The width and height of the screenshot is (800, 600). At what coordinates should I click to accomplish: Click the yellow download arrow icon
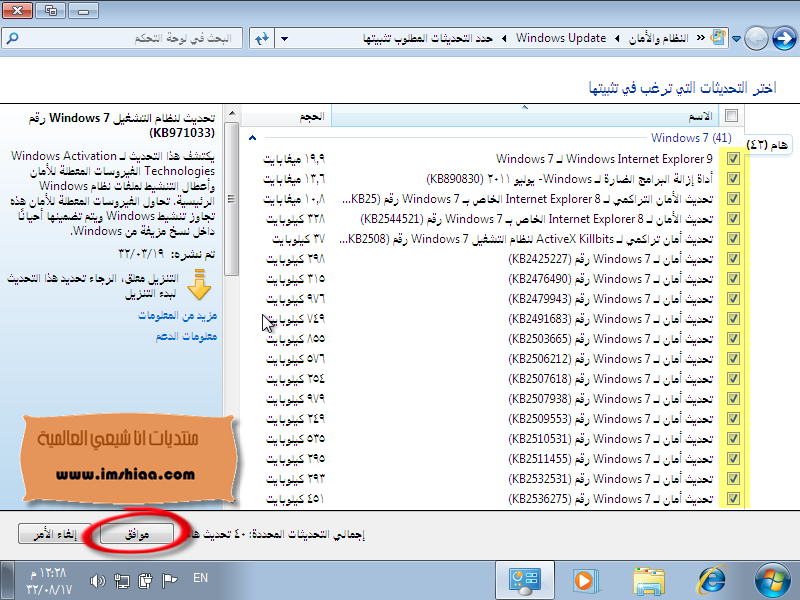point(199,284)
